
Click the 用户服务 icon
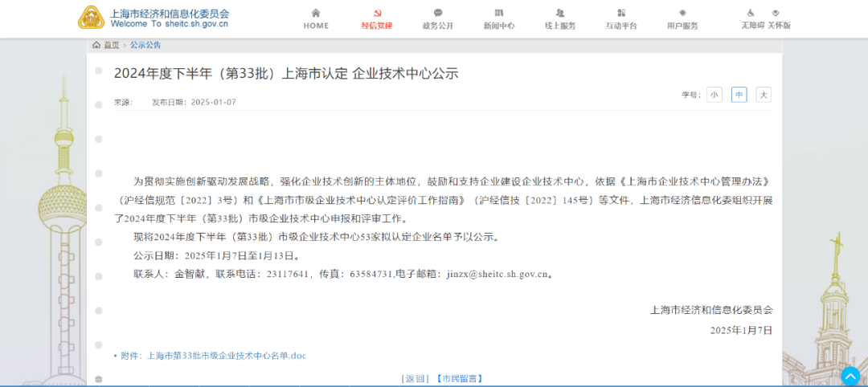click(x=682, y=13)
